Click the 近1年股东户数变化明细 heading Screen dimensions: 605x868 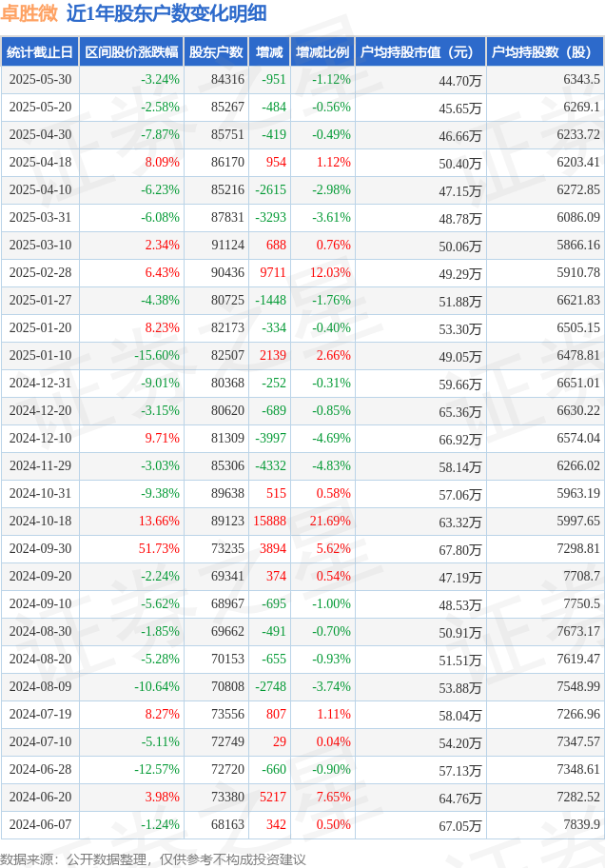point(166,13)
